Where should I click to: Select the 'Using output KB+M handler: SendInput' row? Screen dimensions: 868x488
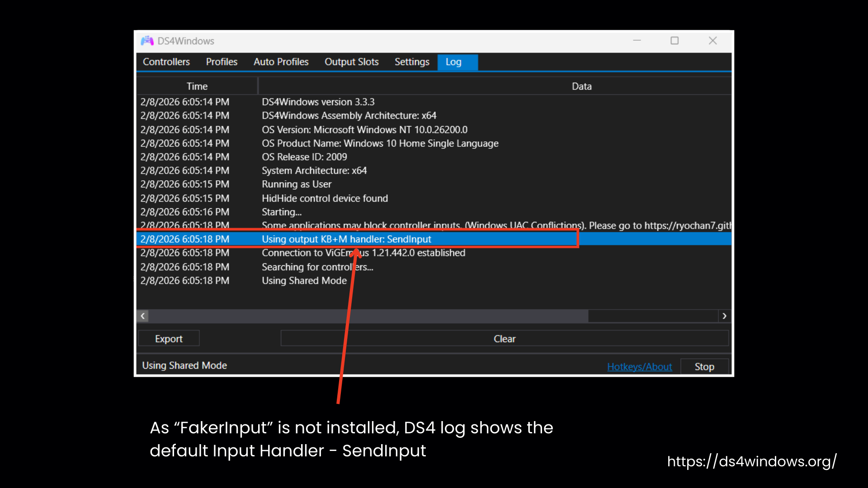click(434, 239)
